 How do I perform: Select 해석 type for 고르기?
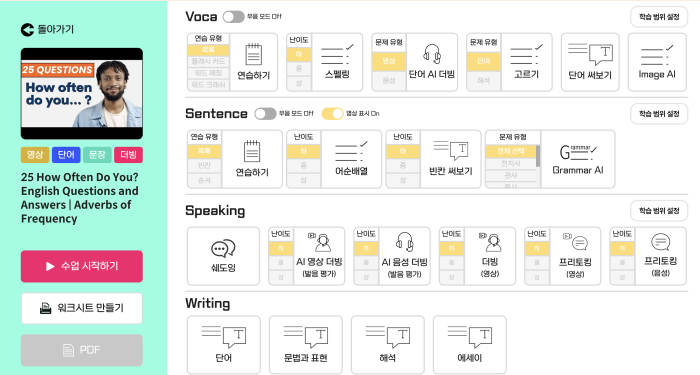click(x=483, y=81)
